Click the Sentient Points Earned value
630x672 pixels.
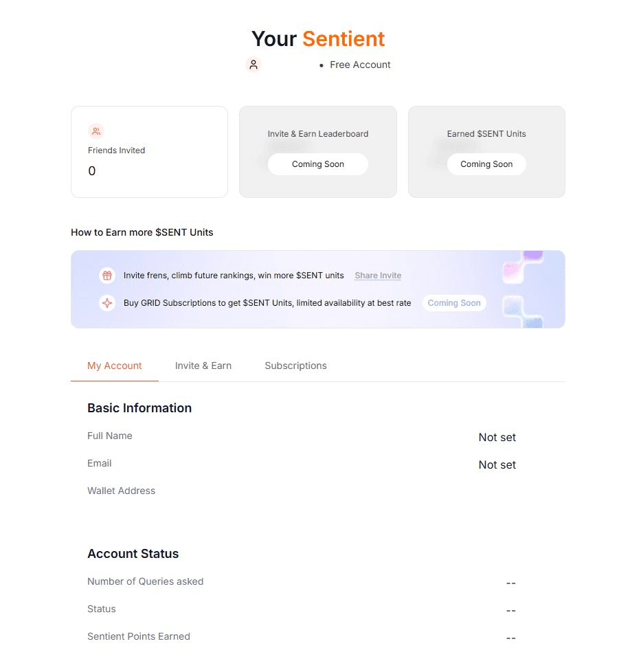[510, 638]
